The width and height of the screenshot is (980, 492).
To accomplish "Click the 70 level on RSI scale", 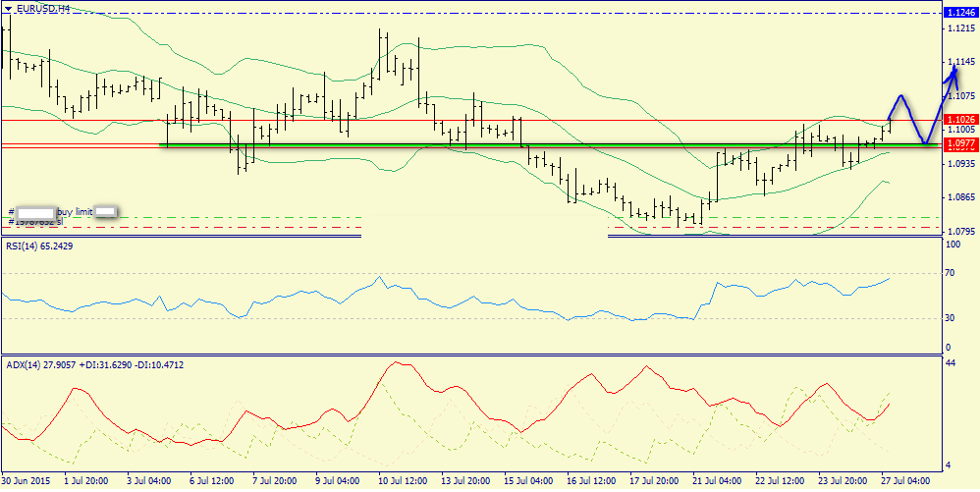I will point(951,274).
